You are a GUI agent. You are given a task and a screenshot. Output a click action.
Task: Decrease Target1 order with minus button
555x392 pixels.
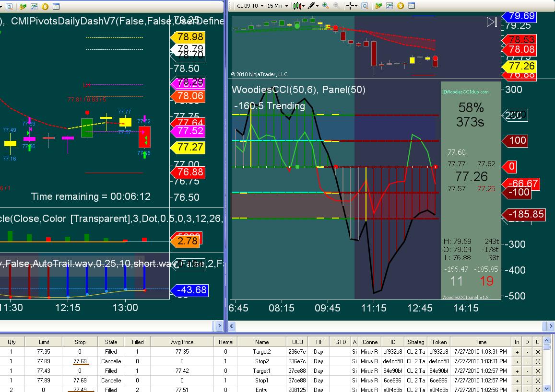coord(527,371)
